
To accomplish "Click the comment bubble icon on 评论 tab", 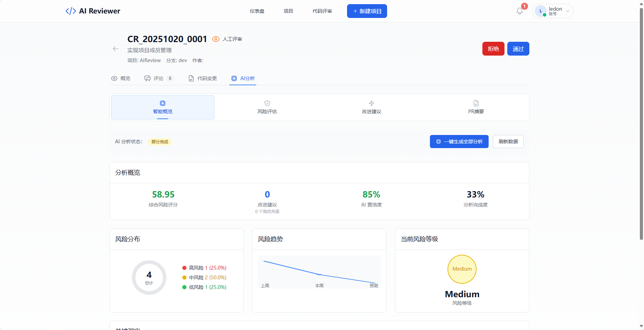I will (147, 78).
